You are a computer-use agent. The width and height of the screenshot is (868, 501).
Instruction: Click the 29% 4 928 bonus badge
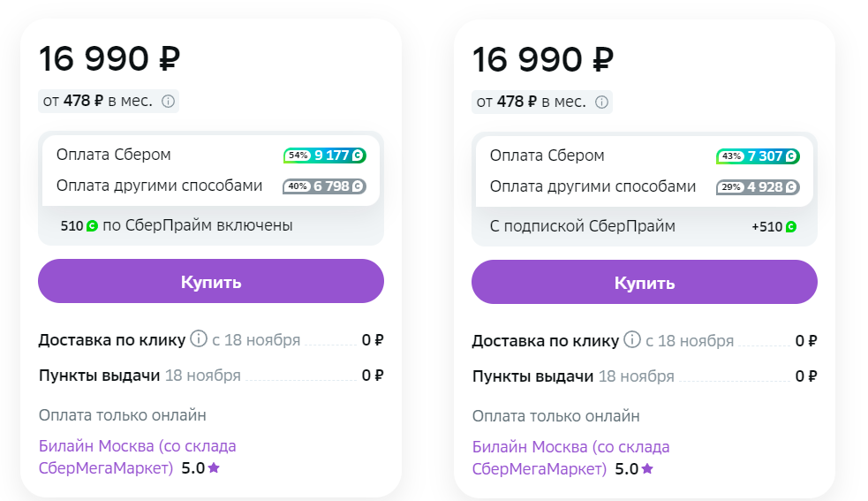[758, 187]
